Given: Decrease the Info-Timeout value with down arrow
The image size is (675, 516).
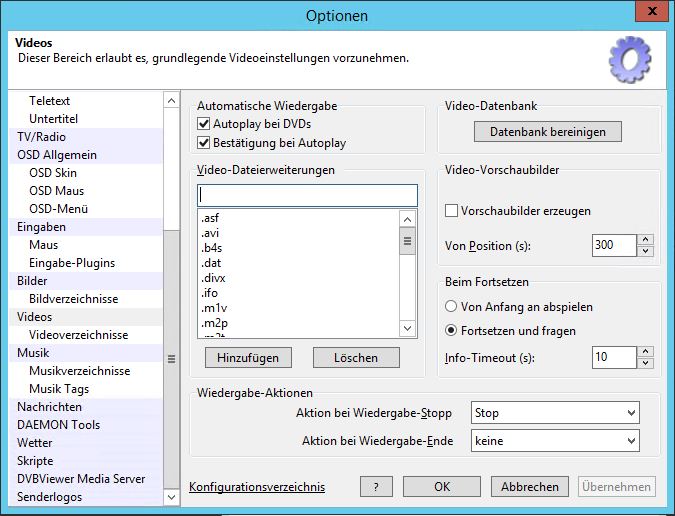Looking at the screenshot, I should coord(645,363).
